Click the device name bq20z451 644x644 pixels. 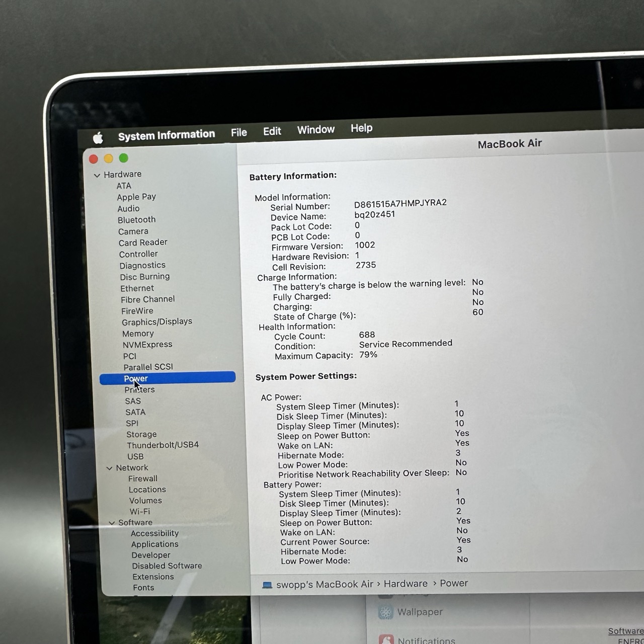pos(375,214)
